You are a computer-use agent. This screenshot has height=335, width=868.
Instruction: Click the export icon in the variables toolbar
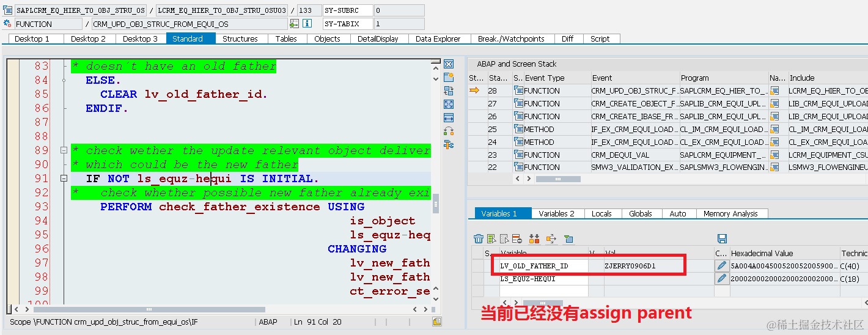(x=551, y=238)
